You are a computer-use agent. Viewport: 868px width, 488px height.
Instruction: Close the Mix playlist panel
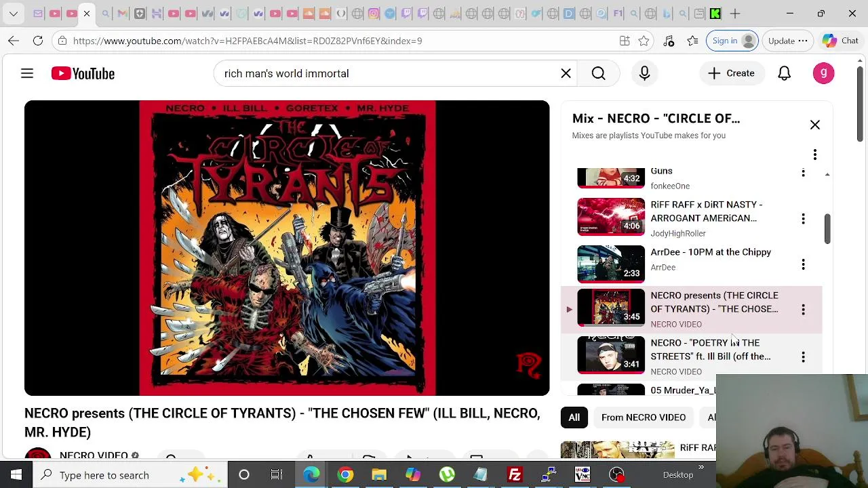coord(814,125)
